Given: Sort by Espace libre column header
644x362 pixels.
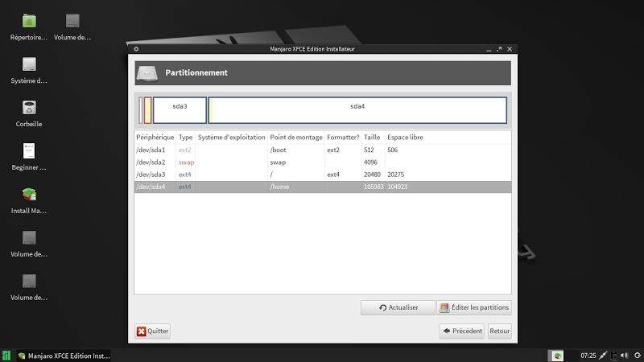Looking at the screenshot, I should coord(405,137).
